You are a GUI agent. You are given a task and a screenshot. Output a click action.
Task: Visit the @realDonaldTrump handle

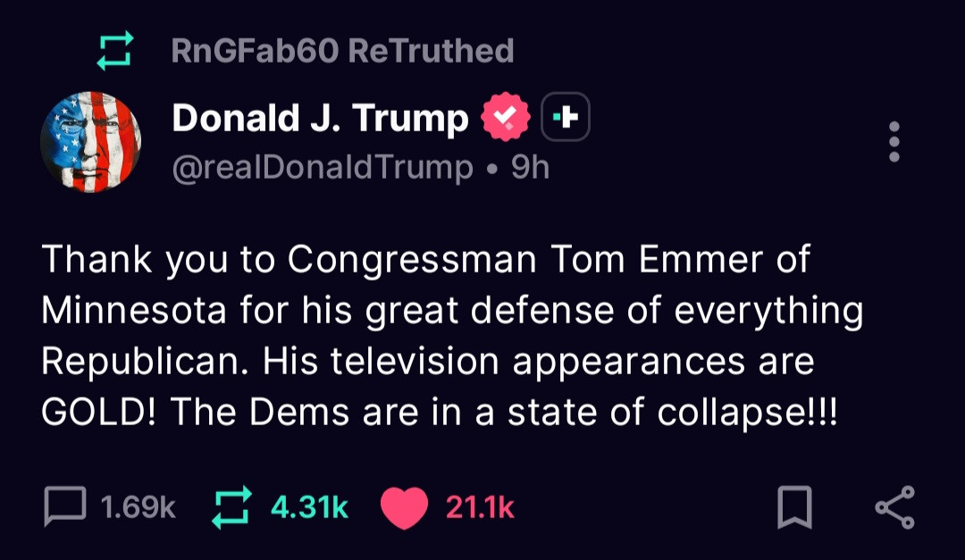tap(323, 167)
